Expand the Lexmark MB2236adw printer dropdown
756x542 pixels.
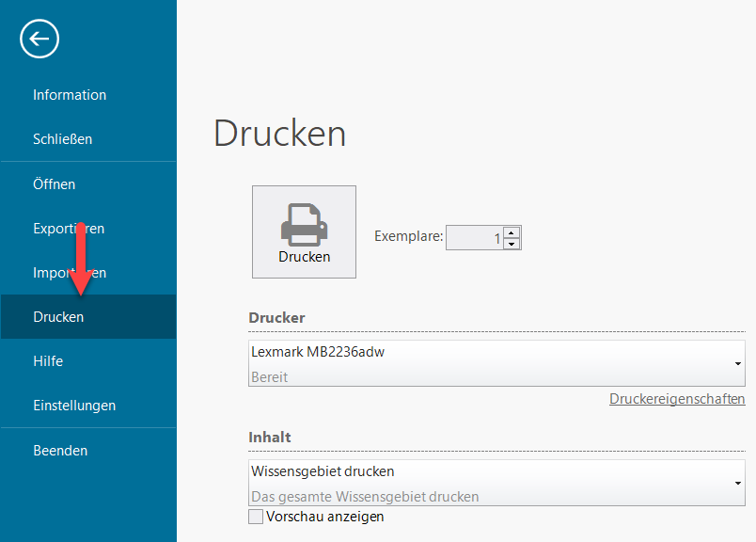pos(737,363)
